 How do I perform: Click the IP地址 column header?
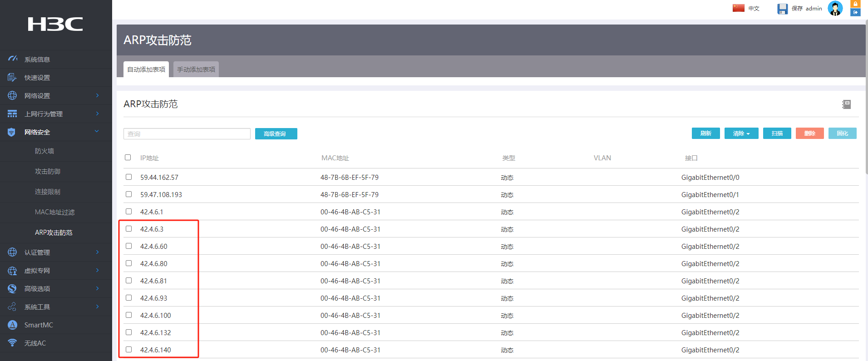click(150, 158)
